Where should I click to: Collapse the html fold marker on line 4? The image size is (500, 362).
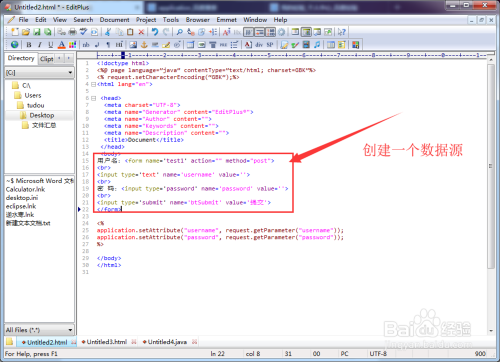(94, 84)
